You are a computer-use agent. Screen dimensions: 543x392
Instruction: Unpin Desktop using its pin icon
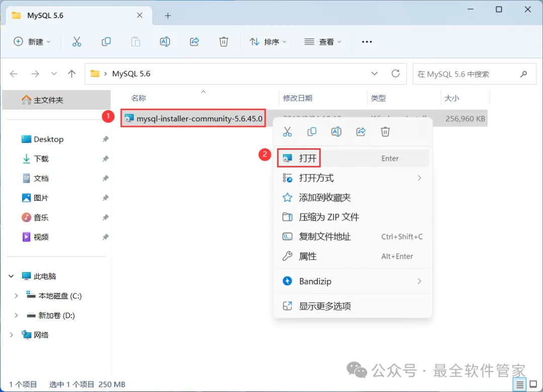(x=105, y=139)
